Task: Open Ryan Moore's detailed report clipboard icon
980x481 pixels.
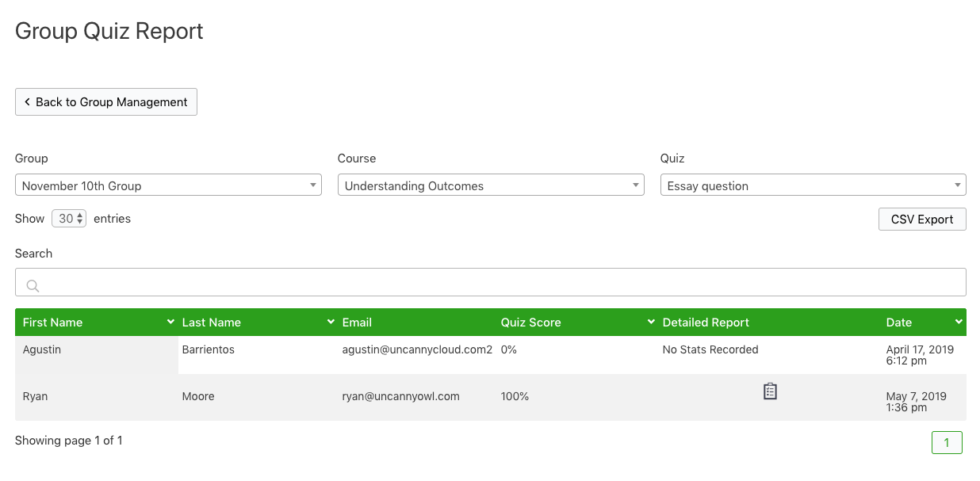Action: point(770,391)
